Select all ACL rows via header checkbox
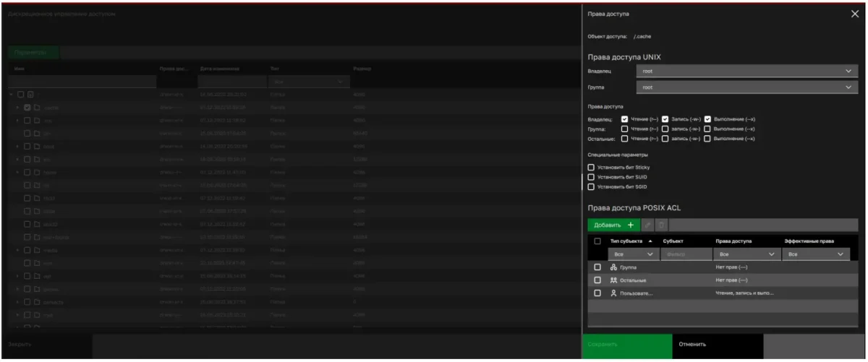 point(597,241)
